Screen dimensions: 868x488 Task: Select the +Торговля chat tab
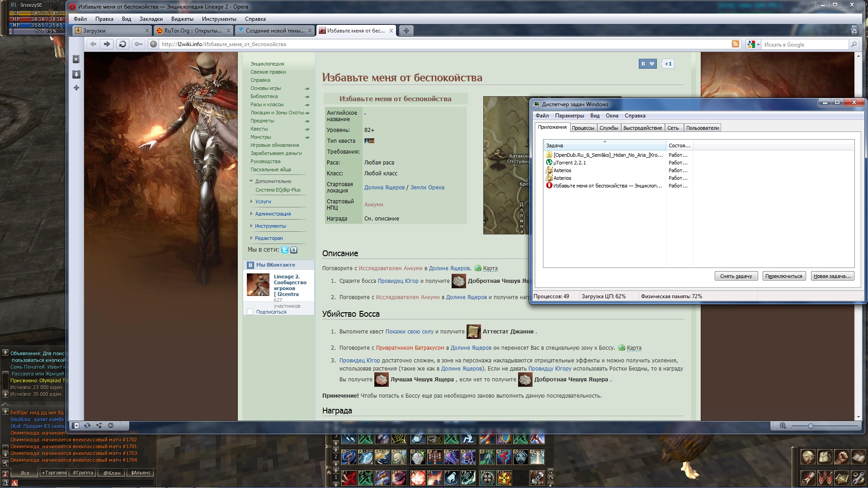(x=53, y=473)
